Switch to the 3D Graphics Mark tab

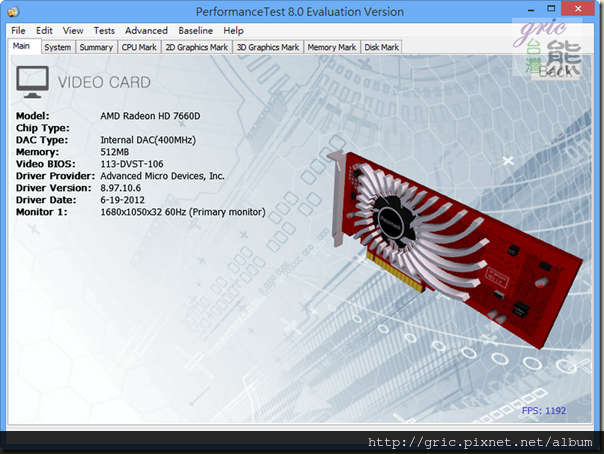[x=268, y=47]
